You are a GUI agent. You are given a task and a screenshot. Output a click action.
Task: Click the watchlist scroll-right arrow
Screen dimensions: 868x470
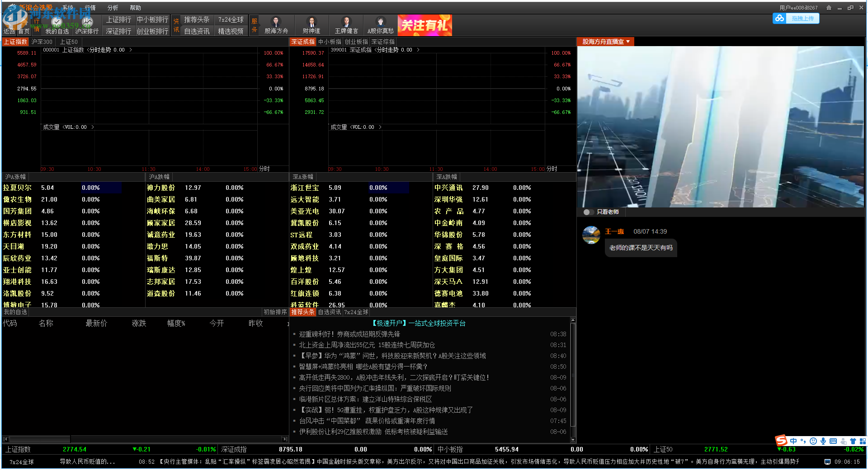tap(285, 439)
